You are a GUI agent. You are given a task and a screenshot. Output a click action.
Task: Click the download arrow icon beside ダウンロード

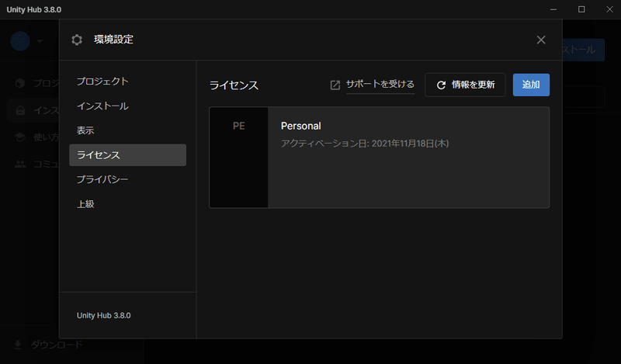click(17, 345)
